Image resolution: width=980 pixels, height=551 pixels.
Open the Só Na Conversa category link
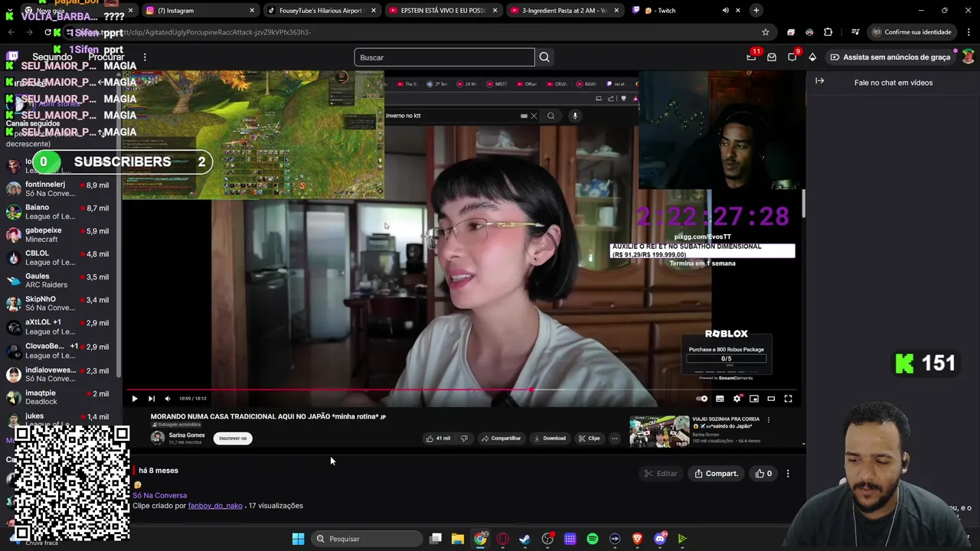point(159,496)
